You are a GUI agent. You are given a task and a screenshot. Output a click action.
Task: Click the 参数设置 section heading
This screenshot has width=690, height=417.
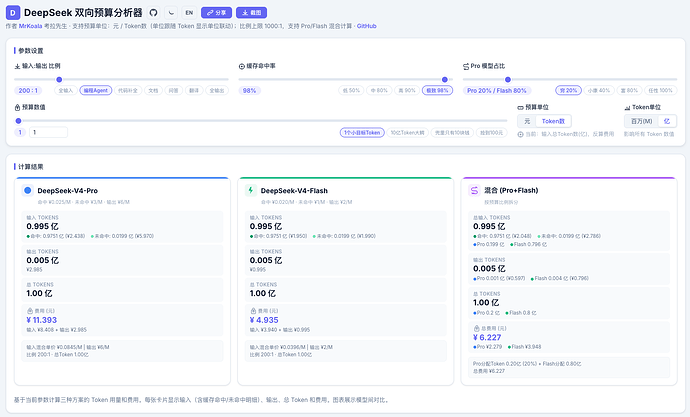(x=31, y=51)
